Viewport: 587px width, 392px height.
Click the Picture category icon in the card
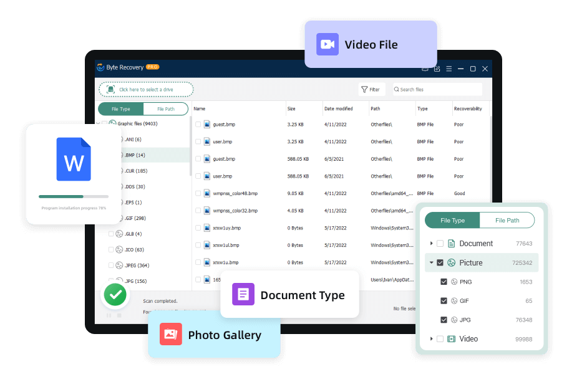(452, 262)
